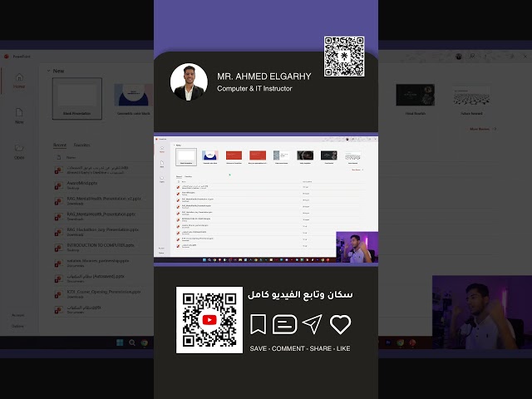Viewport: 532px width, 399px height.
Task: Click the Home icon in the blurred PowerPoint sidebar
Action: pos(19,77)
